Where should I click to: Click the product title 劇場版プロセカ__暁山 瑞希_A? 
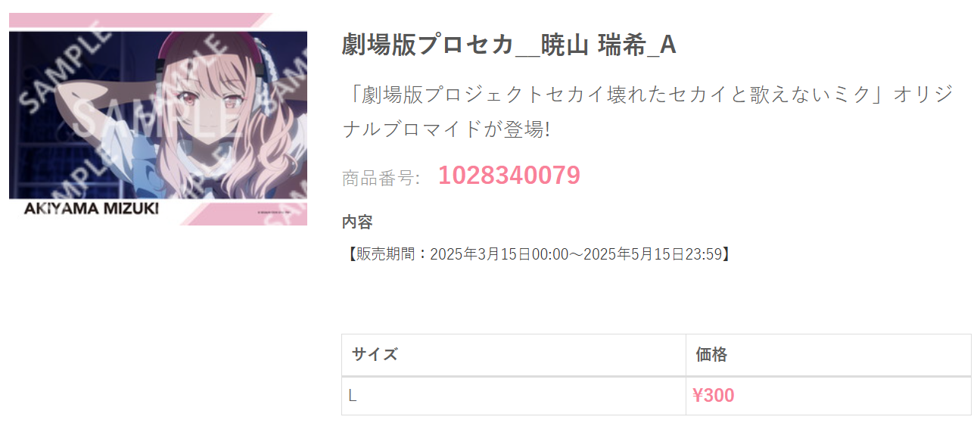click(x=509, y=45)
